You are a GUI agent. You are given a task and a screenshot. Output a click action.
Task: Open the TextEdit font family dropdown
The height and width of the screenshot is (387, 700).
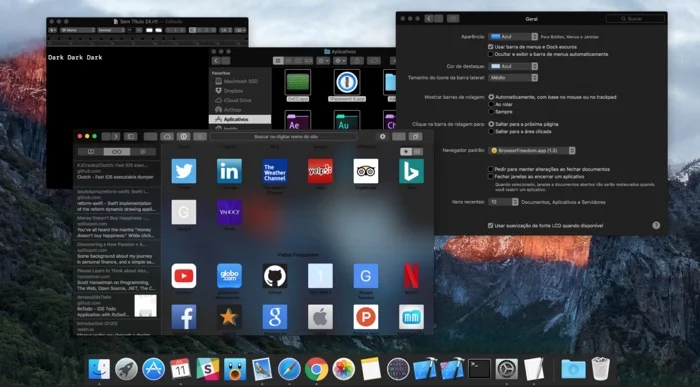pyautogui.click(x=78, y=30)
